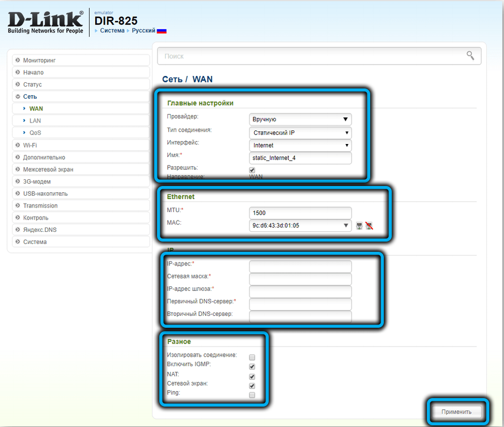The width and height of the screenshot is (504, 427).
Task: Toggle the Разрешить checkbox
Action: 252,170
